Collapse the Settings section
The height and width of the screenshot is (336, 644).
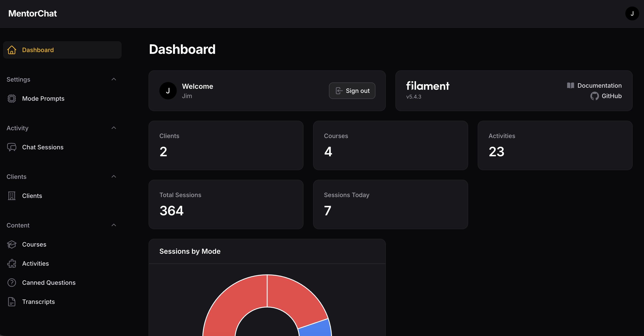(x=114, y=79)
